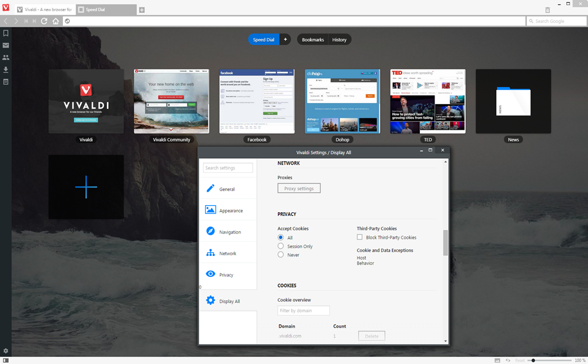This screenshot has height=364, width=588.
Task: Select Display All settings section
Action: [x=228, y=300]
